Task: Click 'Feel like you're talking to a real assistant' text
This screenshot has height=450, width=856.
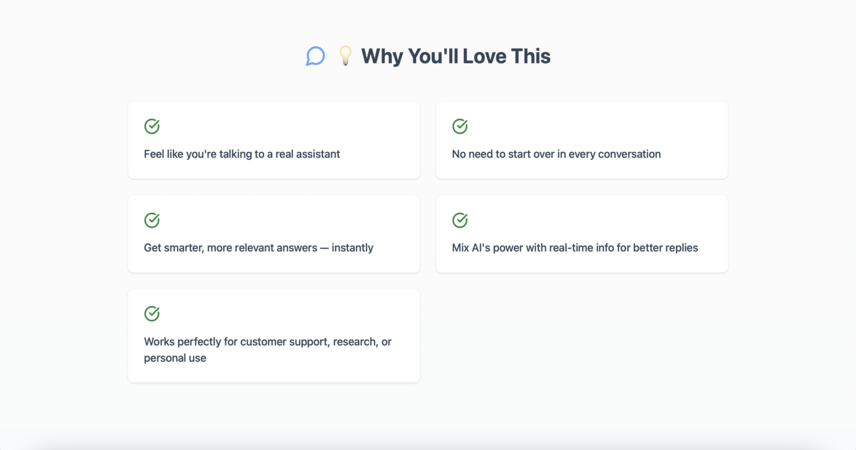Action: 242,154
